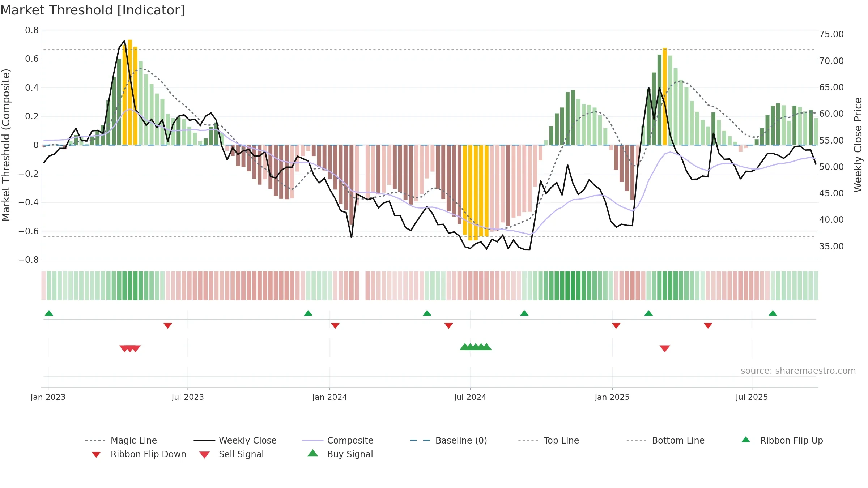Click the Ribbon Flip Up marker near Sep 2024
The width and height of the screenshot is (868, 488).
coord(524,313)
